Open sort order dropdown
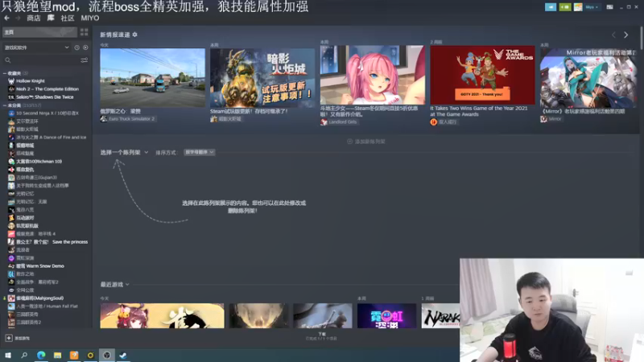 (x=199, y=152)
